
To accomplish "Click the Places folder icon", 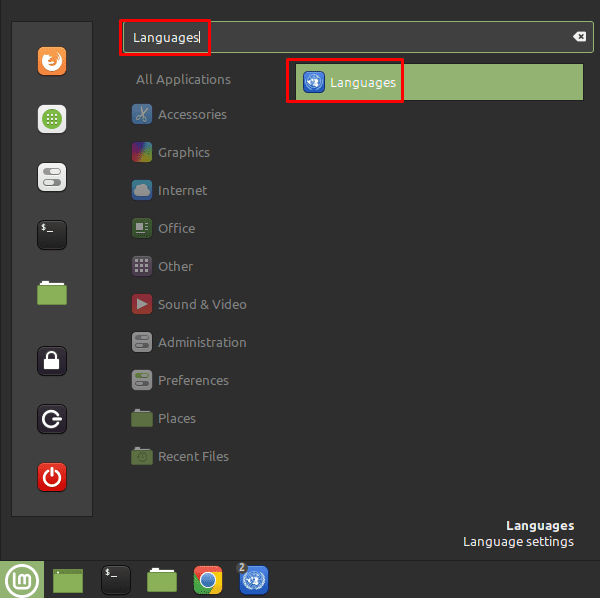I will 142,418.
